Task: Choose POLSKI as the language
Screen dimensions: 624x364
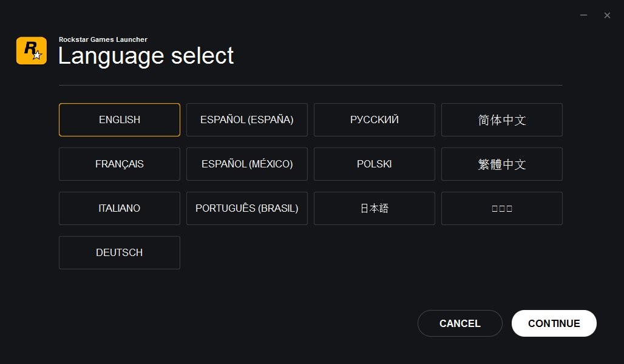Action: 375,164
